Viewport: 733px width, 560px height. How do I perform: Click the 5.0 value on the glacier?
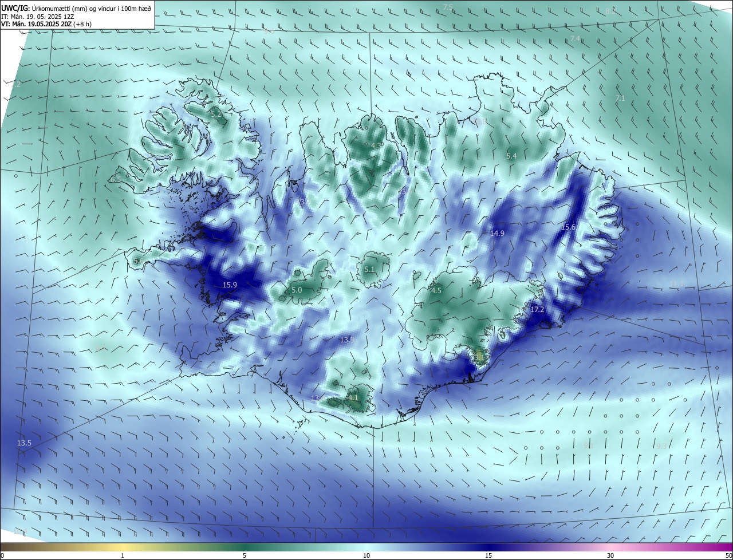coord(297,290)
